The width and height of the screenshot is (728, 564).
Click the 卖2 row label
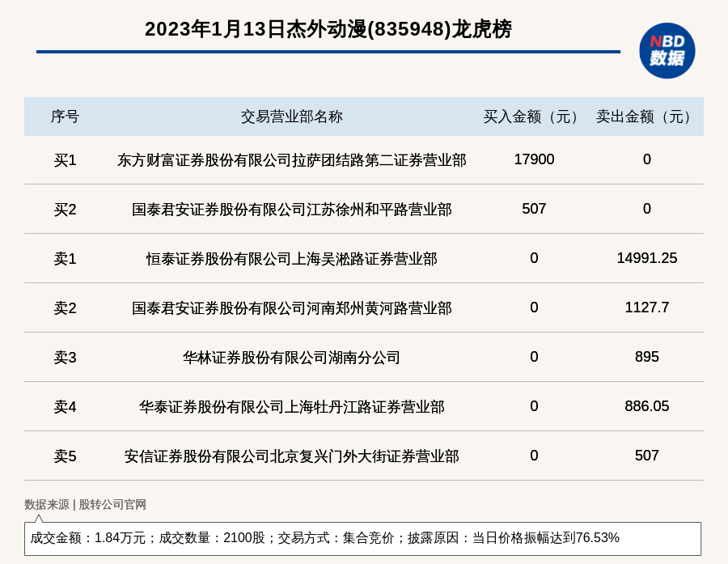click(x=65, y=308)
